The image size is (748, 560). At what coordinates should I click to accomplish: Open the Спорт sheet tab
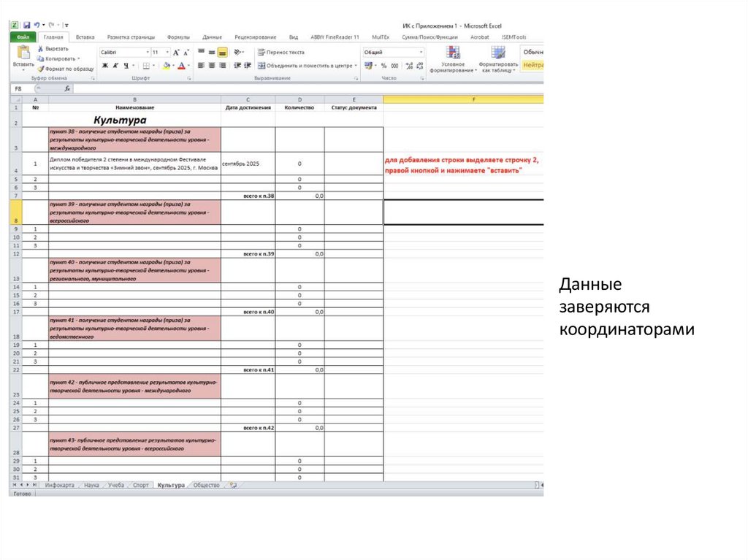click(x=141, y=485)
